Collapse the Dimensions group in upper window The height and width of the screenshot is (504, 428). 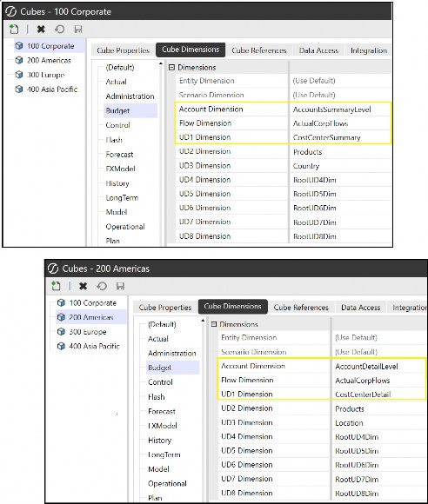click(172, 68)
